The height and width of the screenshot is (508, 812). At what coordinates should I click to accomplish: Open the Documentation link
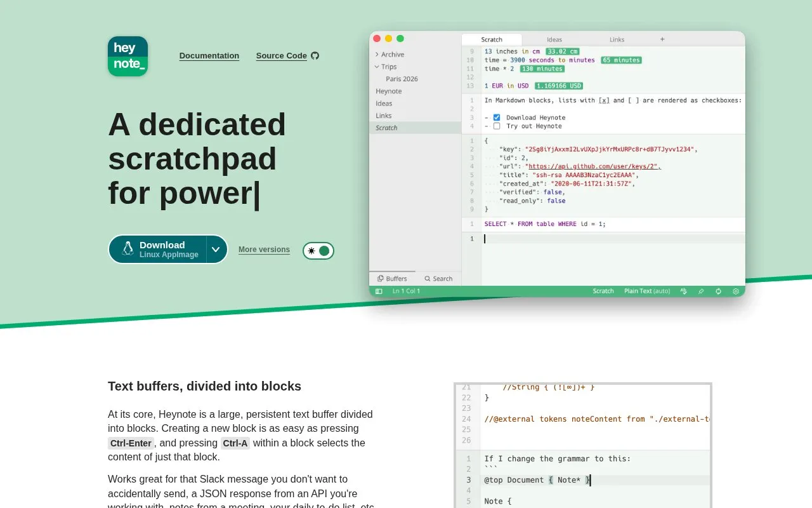(x=209, y=56)
